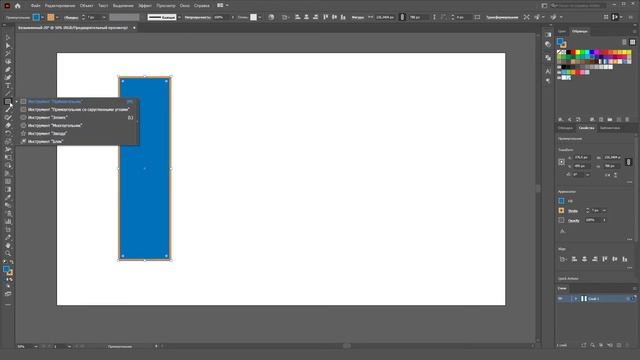Select the Paintbrush tool
This screenshot has height=360, width=640.
tap(8, 109)
